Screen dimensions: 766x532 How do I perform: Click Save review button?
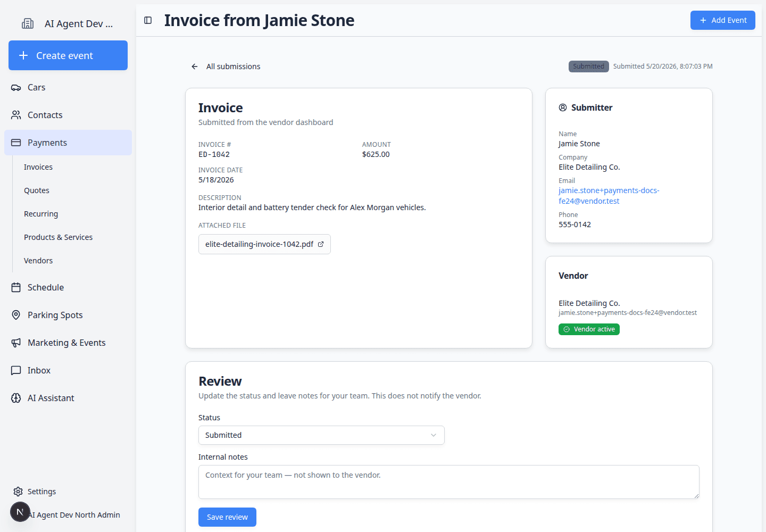click(x=227, y=517)
